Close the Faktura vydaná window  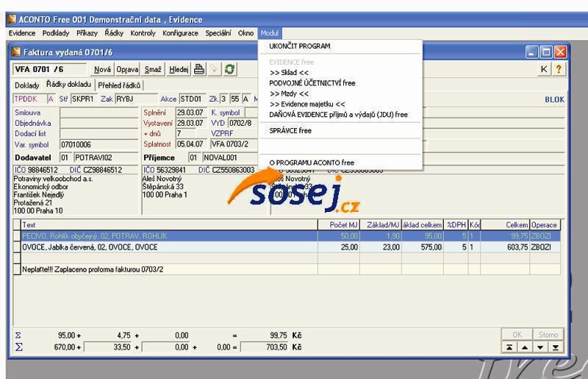[560, 52]
